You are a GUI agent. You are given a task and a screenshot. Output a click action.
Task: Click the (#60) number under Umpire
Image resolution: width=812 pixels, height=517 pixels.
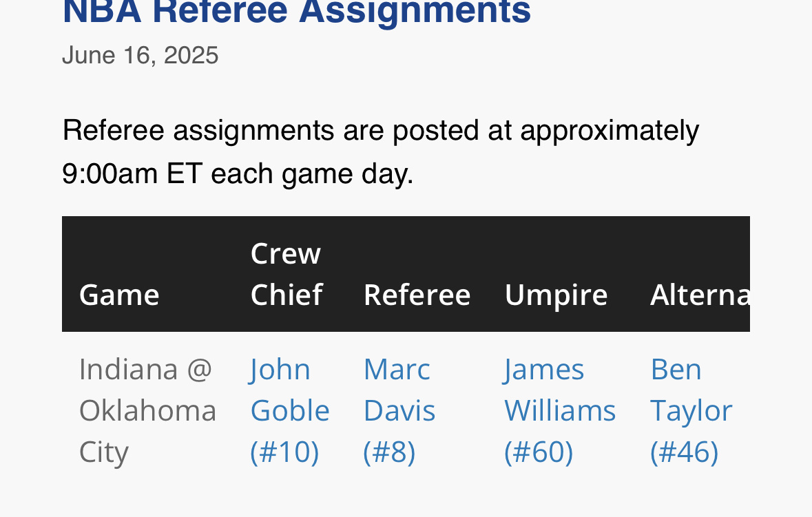[539, 452]
